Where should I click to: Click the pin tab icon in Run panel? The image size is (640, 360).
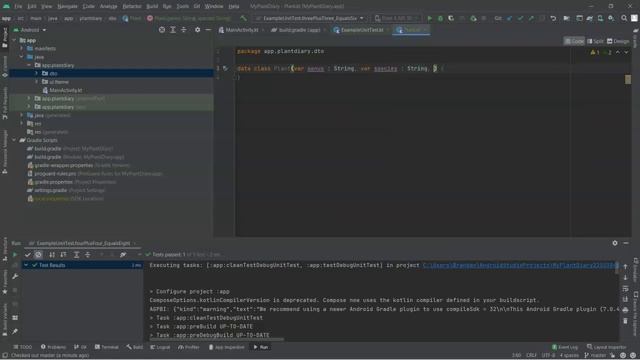click(x=15, y=331)
